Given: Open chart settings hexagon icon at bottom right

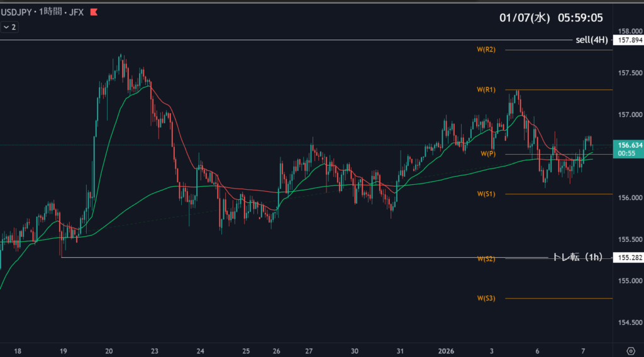Looking at the screenshot, I should coord(631,351).
